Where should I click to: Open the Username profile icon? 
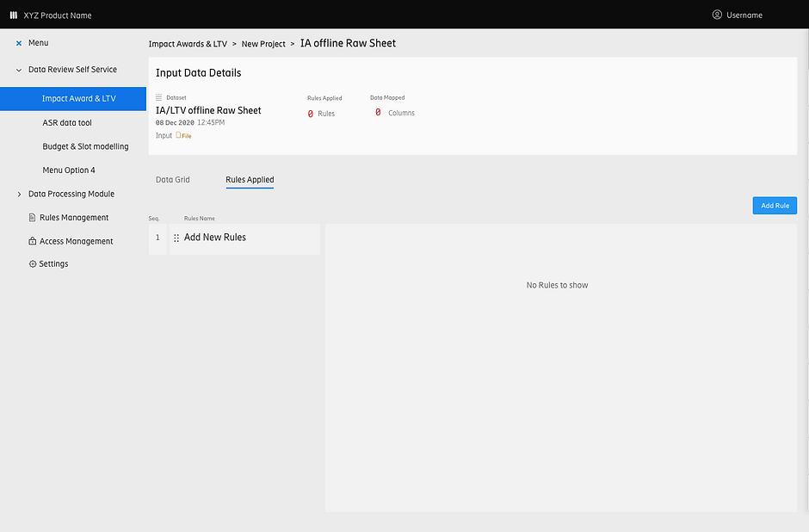[717, 15]
